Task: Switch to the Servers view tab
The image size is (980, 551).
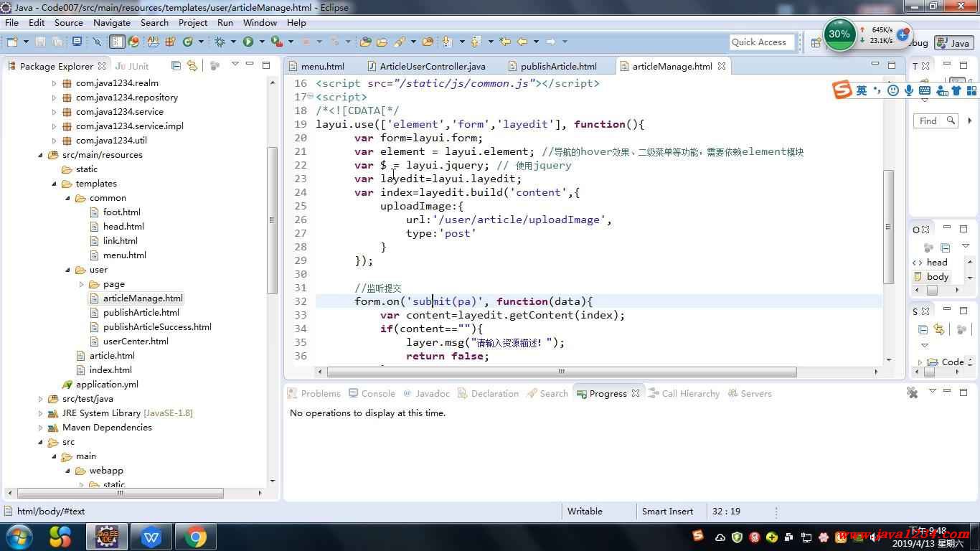Action: (x=750, y=393)
